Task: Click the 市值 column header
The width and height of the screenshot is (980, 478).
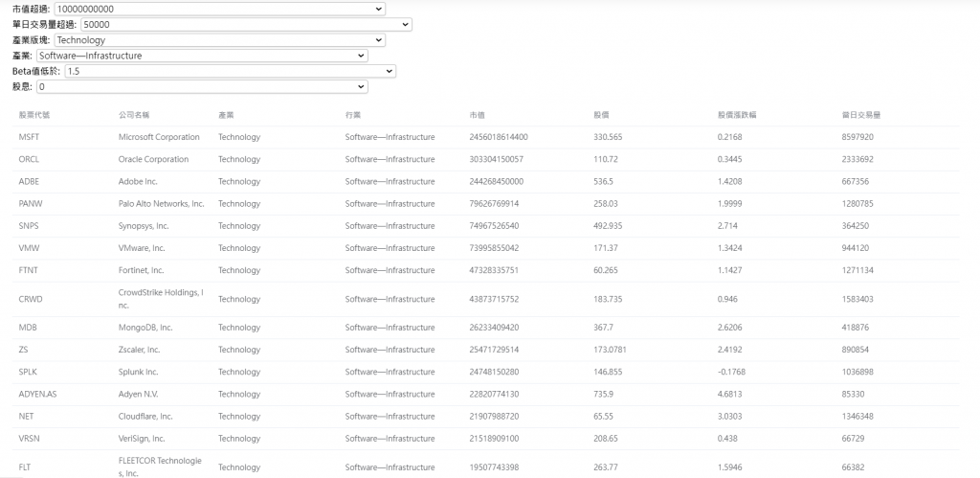Action: click(x=478, y=115)
